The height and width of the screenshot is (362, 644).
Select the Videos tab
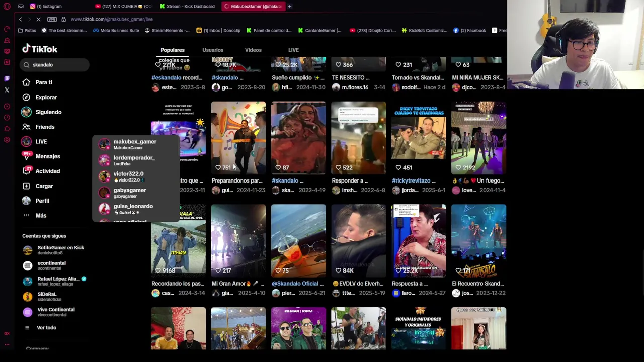pos(253,50)
